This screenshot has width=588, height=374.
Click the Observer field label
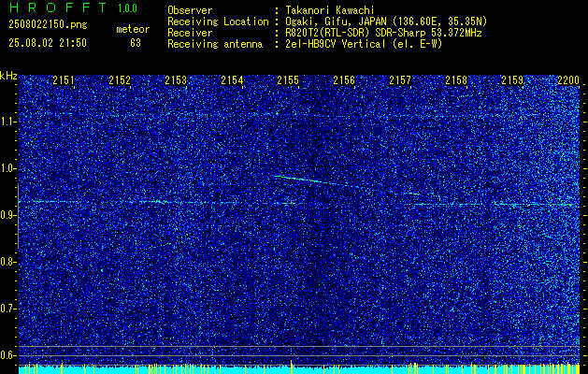pyautogui.click(x=190, y=10)
